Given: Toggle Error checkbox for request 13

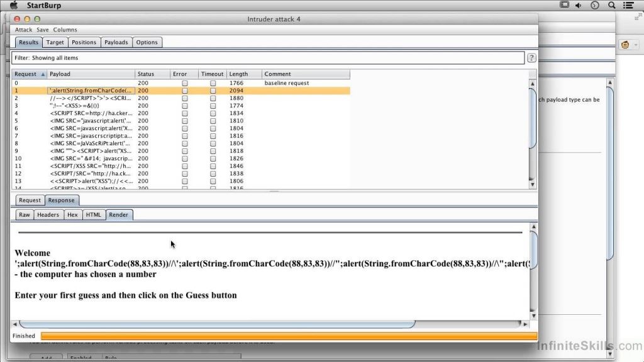Looking at the screenshot, I should pos(185,181).
